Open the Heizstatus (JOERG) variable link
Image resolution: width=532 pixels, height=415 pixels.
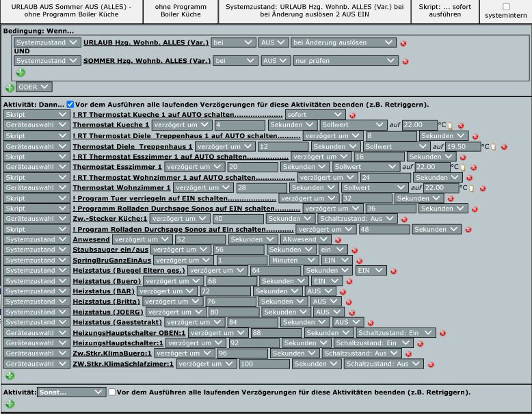click(x=108, y=312)
